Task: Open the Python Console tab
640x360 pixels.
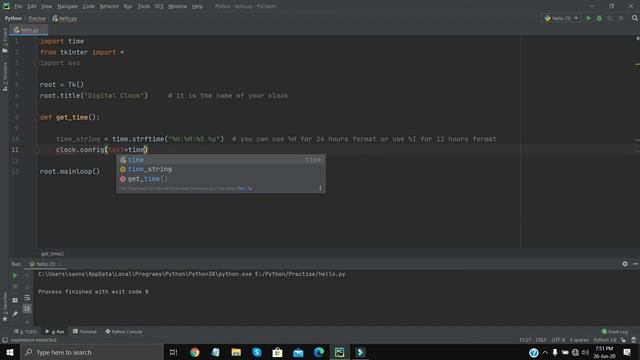Action: (x=124, y=331)
